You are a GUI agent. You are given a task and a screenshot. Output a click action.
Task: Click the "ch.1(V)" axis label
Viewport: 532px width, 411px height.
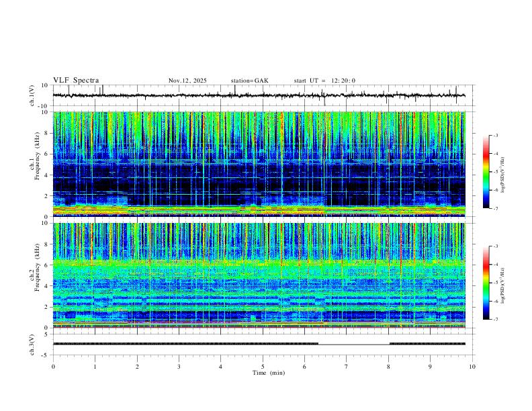pyautogui.click(x=32, y=95)
